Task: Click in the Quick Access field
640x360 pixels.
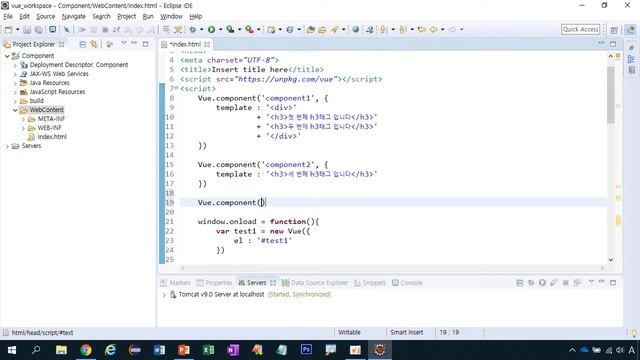Action: [580, 29]
